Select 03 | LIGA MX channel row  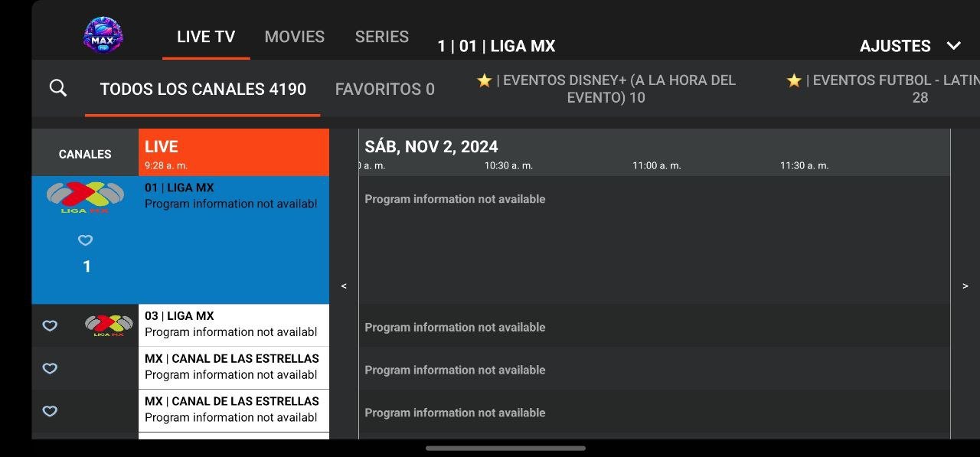point(233,325)
